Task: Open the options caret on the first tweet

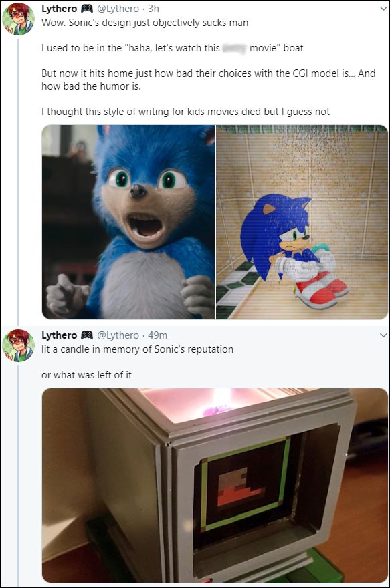Action: (x=383, y=7)
